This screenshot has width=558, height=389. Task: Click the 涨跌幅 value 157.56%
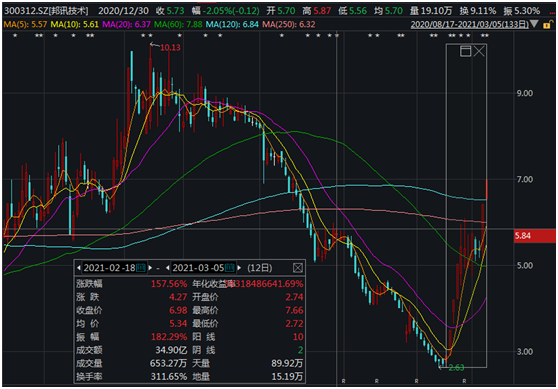click(x=169, y=284)
